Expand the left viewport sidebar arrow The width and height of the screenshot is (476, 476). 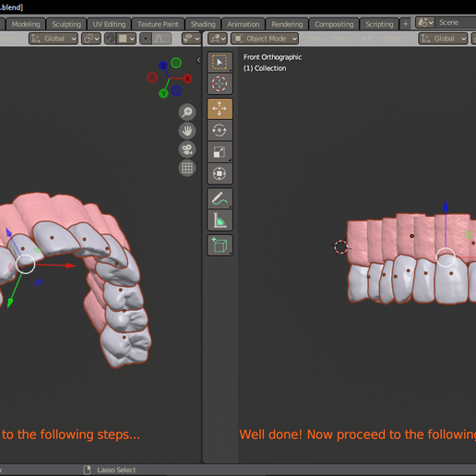(x=198, y=60)
